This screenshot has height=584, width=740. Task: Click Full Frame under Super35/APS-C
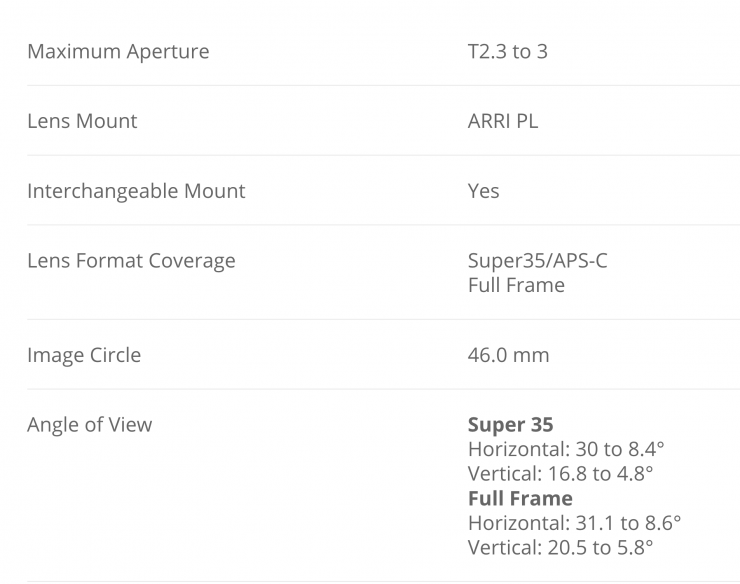[516, 285]
